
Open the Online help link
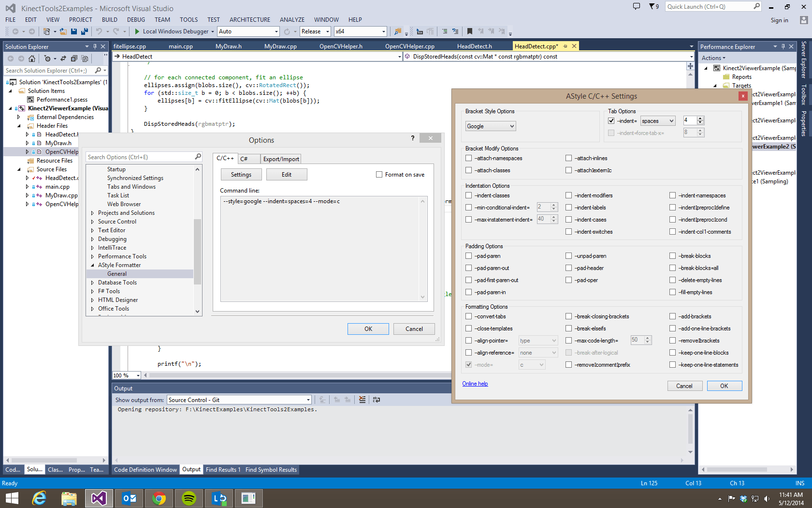475,384
